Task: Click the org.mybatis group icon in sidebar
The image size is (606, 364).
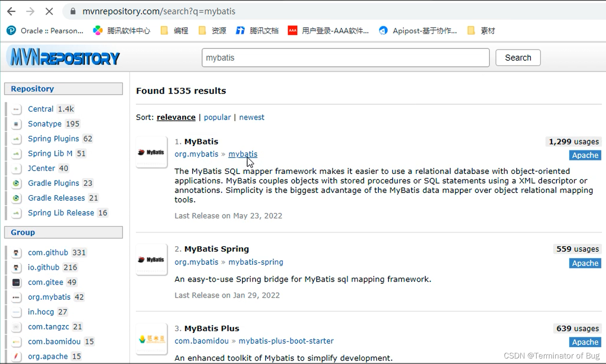Action: (16, 297)
